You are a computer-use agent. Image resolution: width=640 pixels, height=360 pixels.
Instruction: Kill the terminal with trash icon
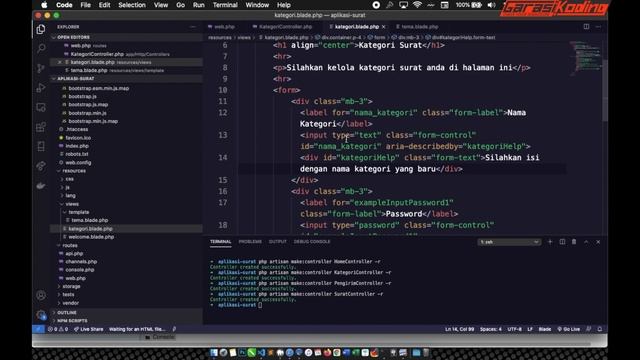(x=574, y=242)
